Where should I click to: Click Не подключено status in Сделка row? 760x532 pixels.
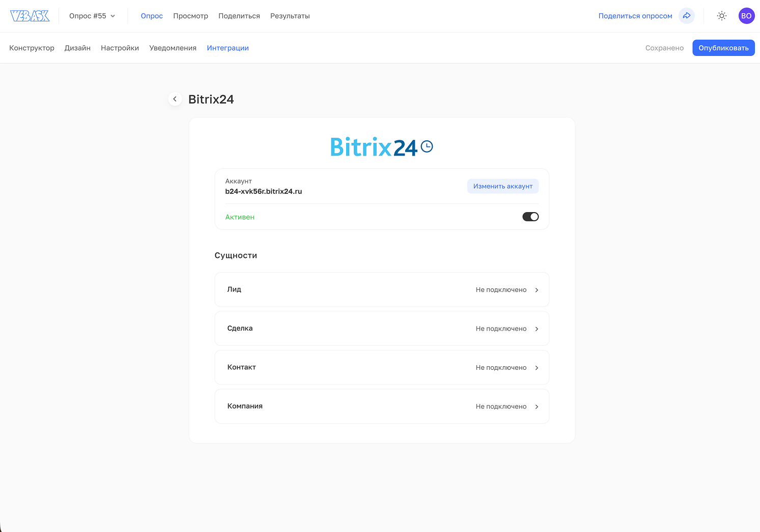(x=501, y=329)
